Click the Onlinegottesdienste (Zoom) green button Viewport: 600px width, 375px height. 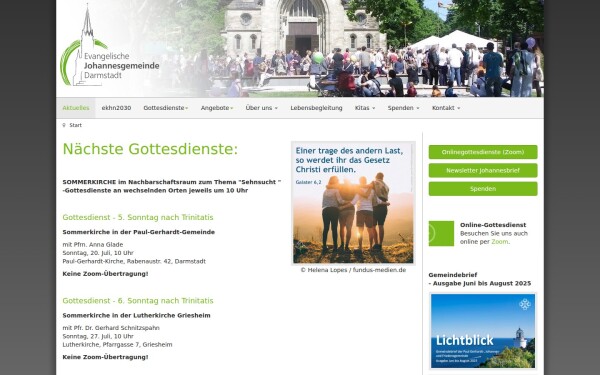483,152
